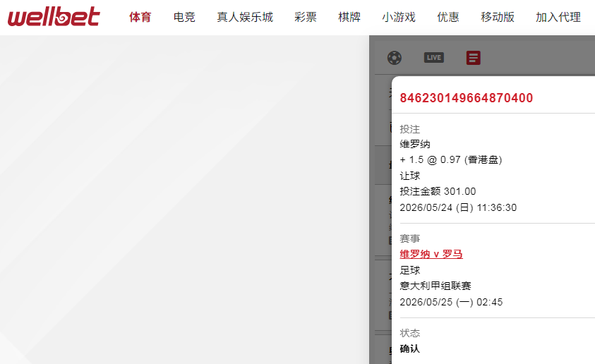Click the 赛事 section heading

(410, 238)
